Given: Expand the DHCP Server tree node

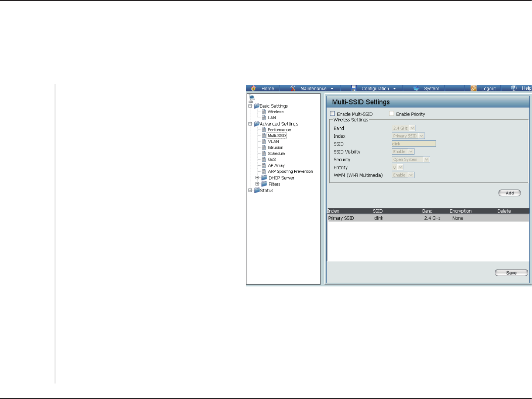Looking at the screenshot, I should tap(257, 178).
